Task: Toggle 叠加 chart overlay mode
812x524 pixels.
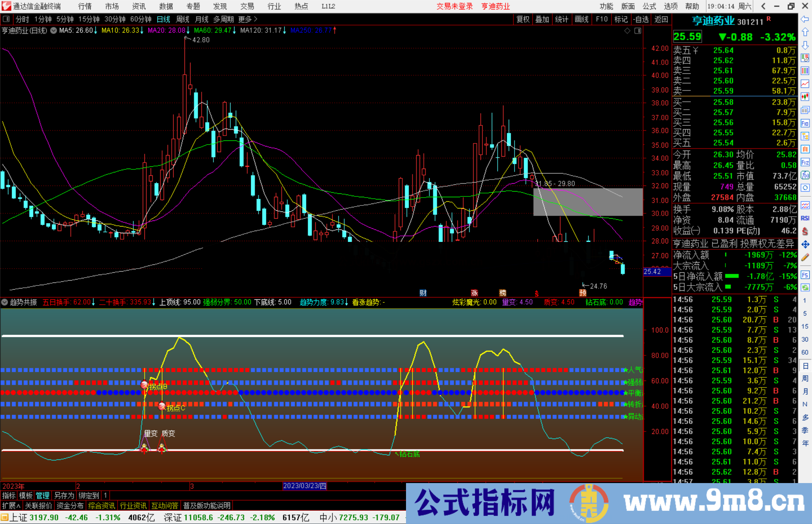Action: click(x=542, y=19)
